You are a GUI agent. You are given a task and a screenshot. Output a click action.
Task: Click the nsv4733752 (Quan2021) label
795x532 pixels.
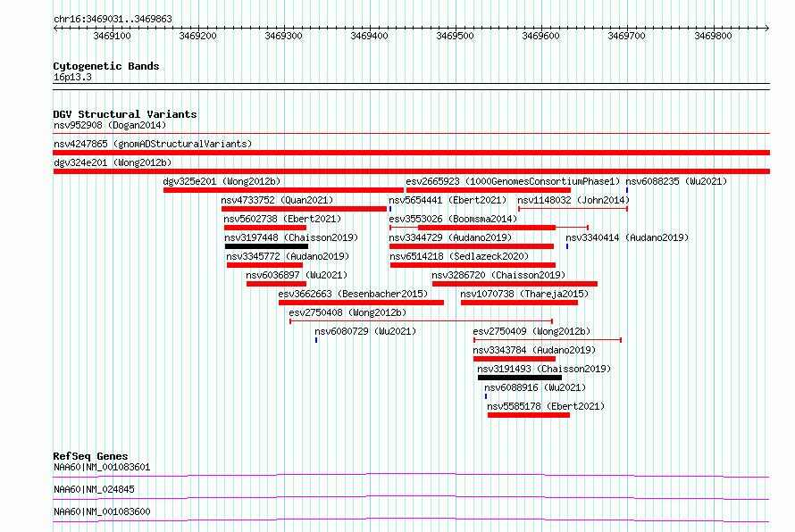(277, 200)
